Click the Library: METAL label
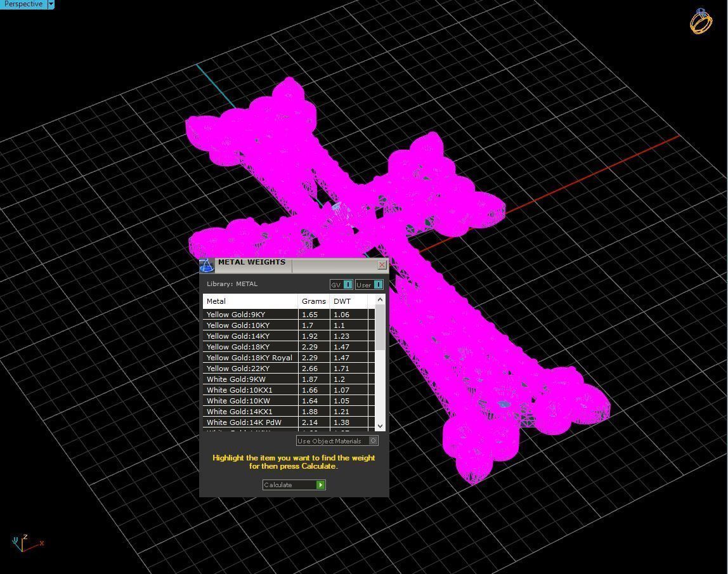Screen dimensions: 728x574 tap(232, 284)
